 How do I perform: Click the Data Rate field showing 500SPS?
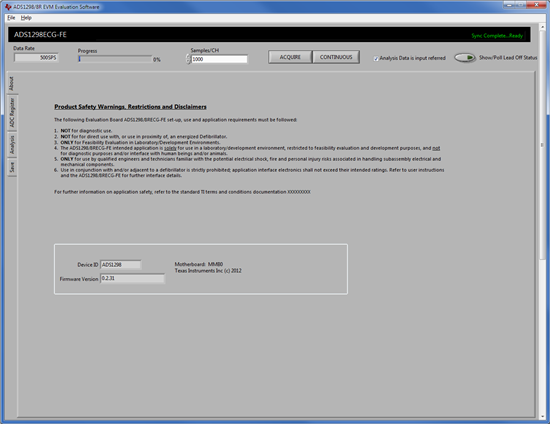tap(36, 58)
